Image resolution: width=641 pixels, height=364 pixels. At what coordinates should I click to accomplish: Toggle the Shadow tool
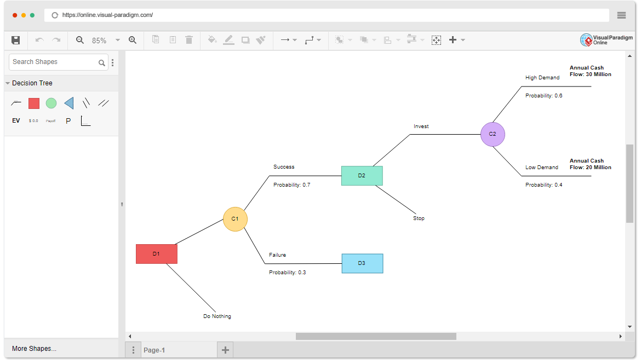pos(245,40)
